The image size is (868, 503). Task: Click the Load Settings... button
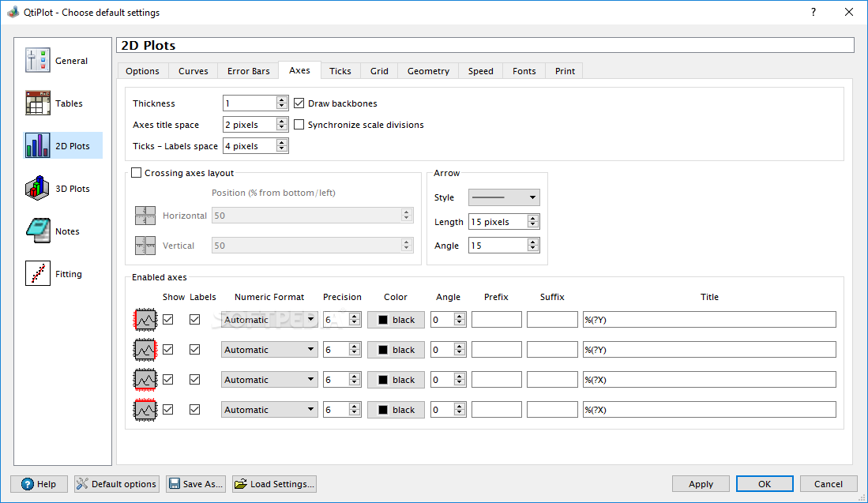click(x=274, y=483)
